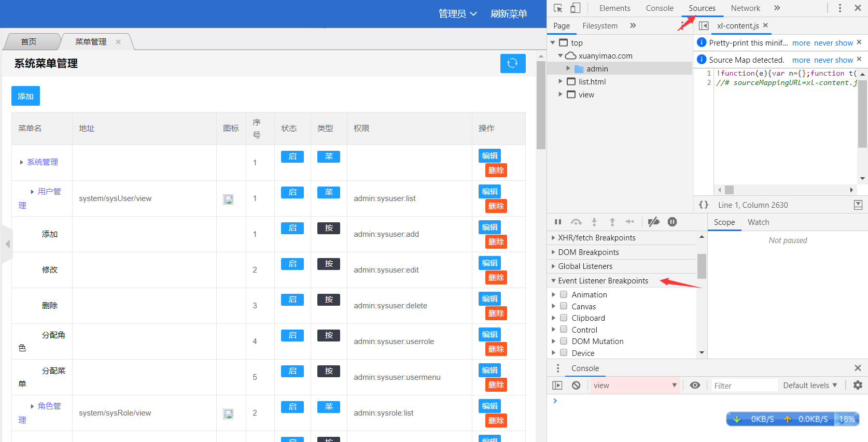Open the console settings gear

pos(858,385)
